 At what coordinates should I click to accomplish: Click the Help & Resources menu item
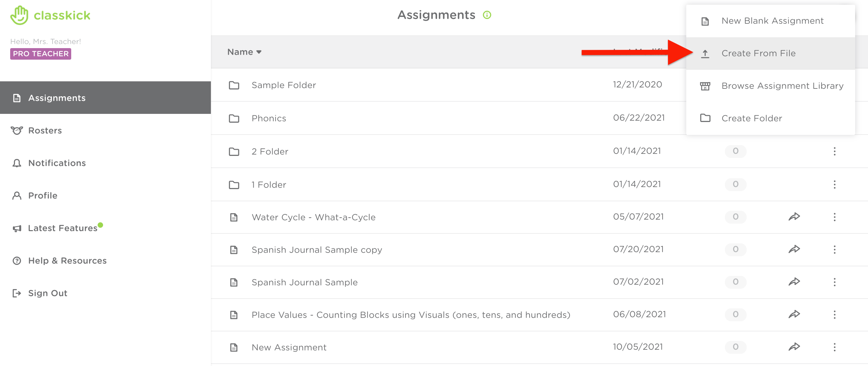coord(67,260)
